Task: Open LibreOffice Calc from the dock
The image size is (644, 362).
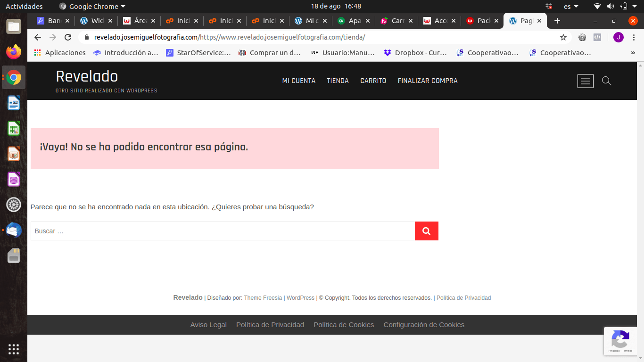Action: tap(14, 128)
